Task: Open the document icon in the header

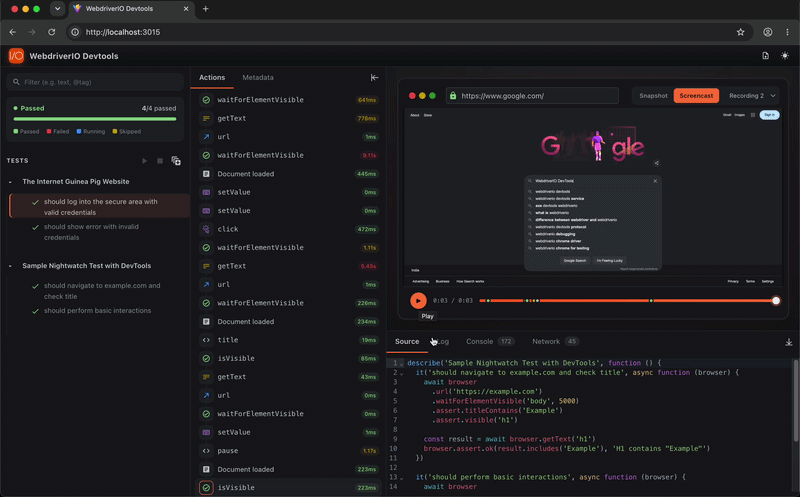Action: (x=765, y=56)
